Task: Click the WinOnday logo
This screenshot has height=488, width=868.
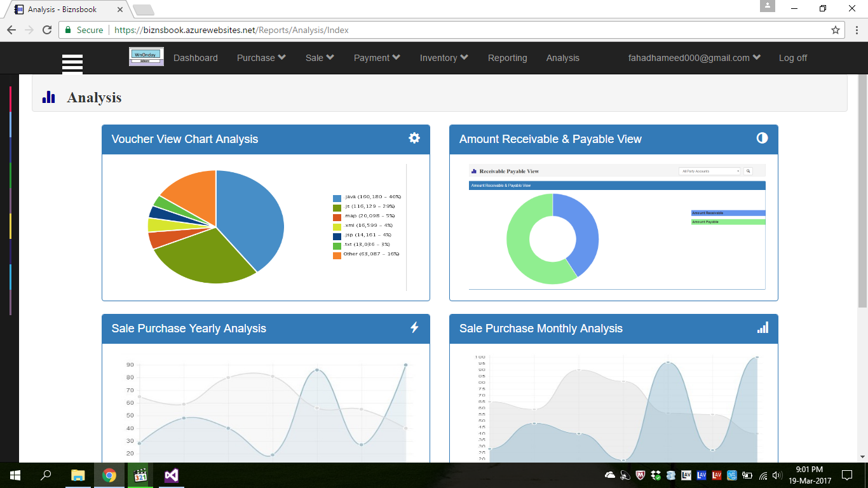Action: (x=146, y=57)
